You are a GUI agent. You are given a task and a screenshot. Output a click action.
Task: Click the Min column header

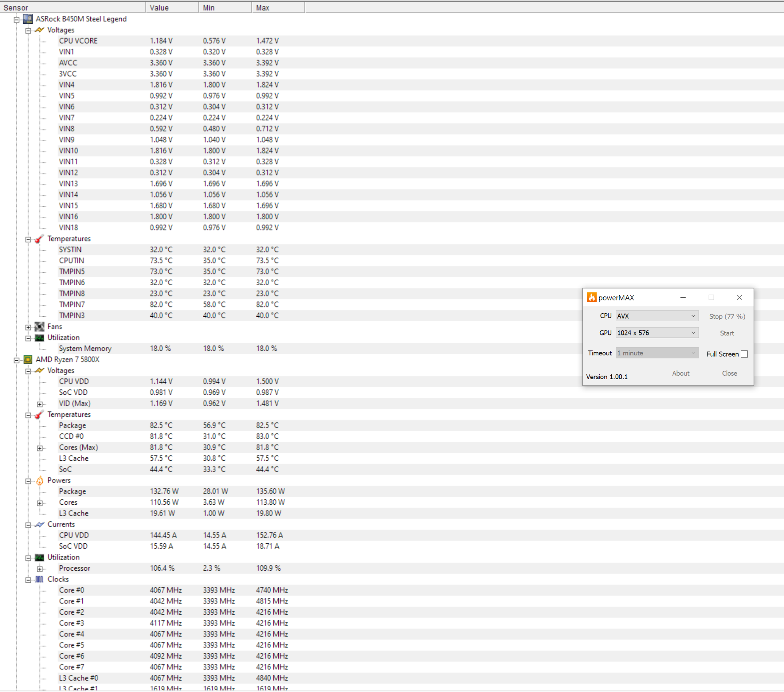[225, 7]
